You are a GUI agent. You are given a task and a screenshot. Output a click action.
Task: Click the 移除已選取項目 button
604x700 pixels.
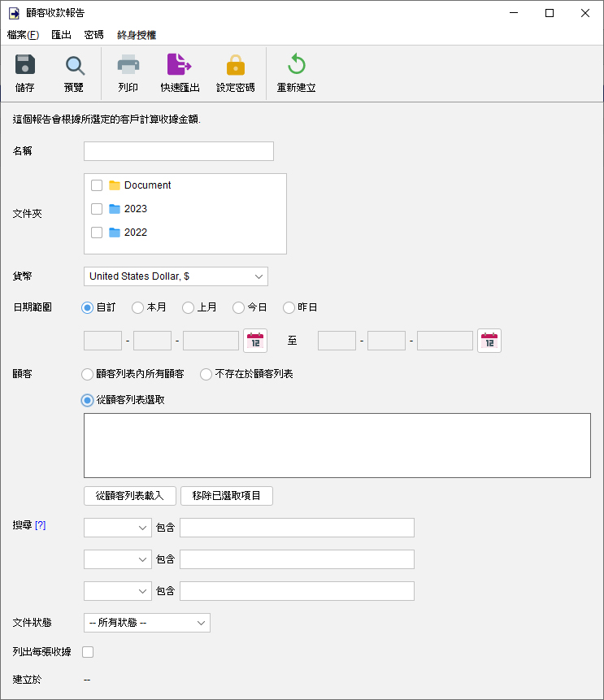point(227,496)
